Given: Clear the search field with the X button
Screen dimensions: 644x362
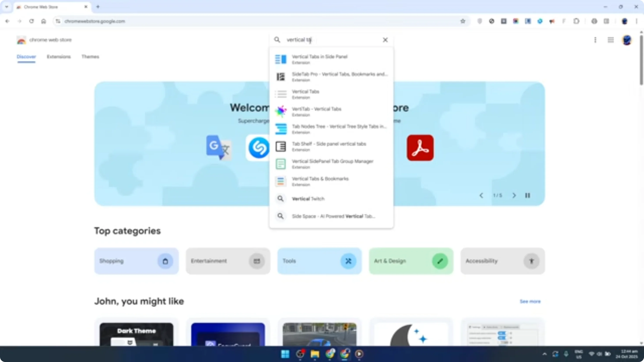Looking at the screenshot, I should [x=385, y=40].
